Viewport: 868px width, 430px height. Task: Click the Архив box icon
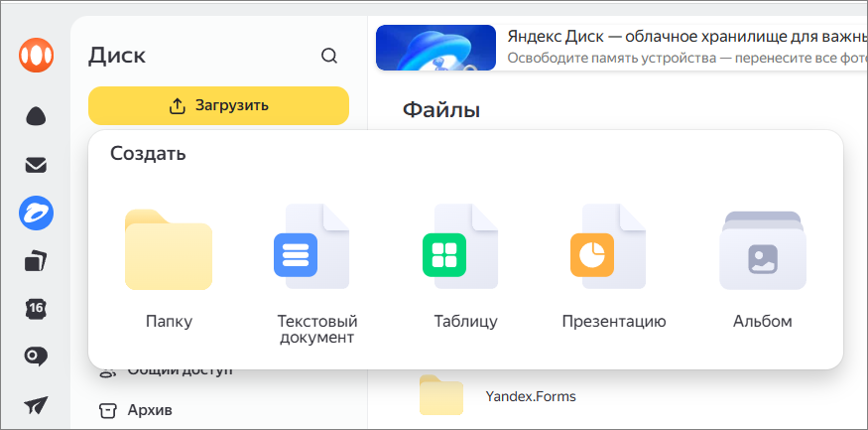click(x=108, y=410)
